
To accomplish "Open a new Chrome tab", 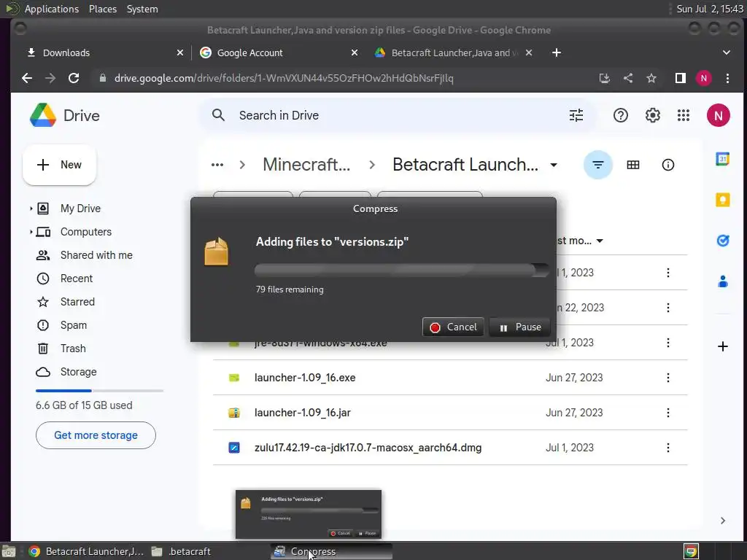I will 556,52.
